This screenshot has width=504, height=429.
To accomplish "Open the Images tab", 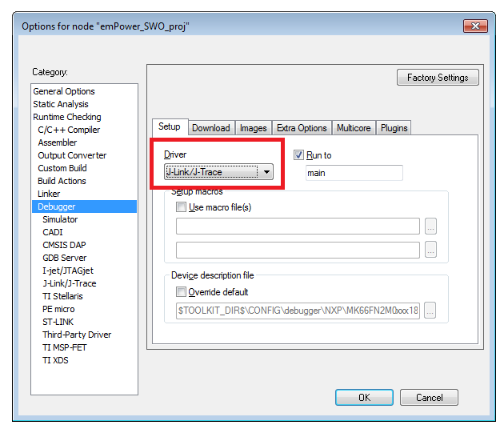I will pyautogui.click(x=253, y=128).
